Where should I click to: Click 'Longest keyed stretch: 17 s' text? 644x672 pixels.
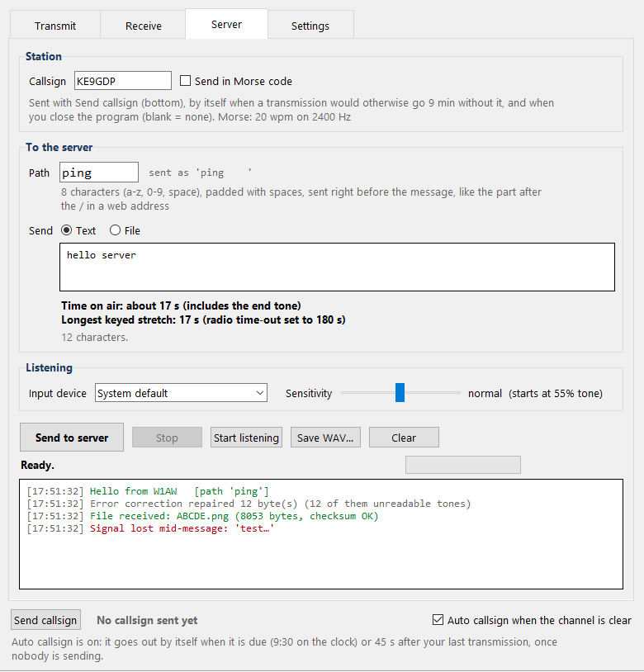[x=203, y=319]
